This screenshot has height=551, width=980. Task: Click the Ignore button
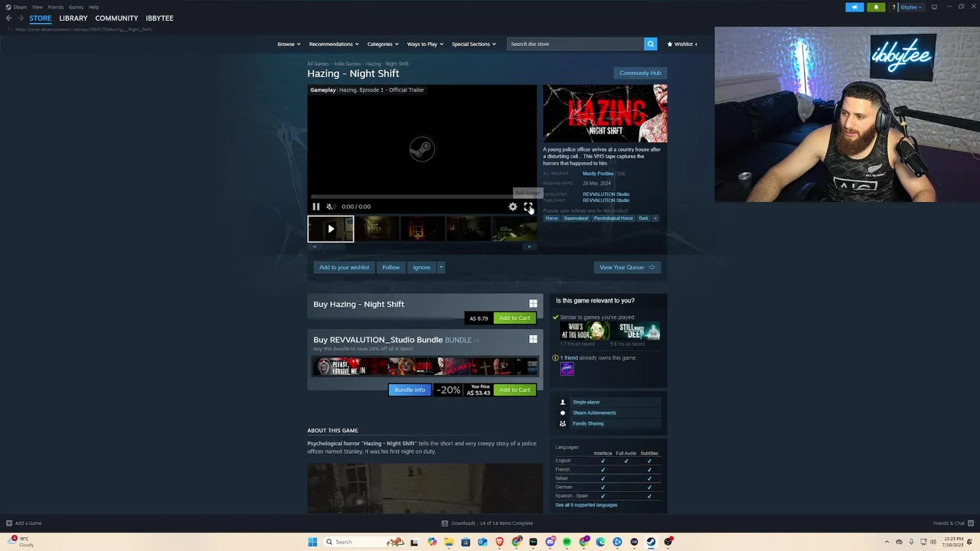421,267
